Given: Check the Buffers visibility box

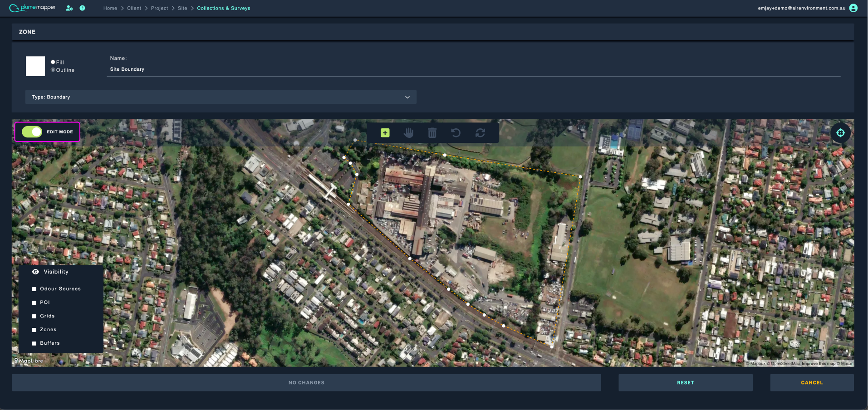Looking at the screenshot, I should [x=34, y=343].
